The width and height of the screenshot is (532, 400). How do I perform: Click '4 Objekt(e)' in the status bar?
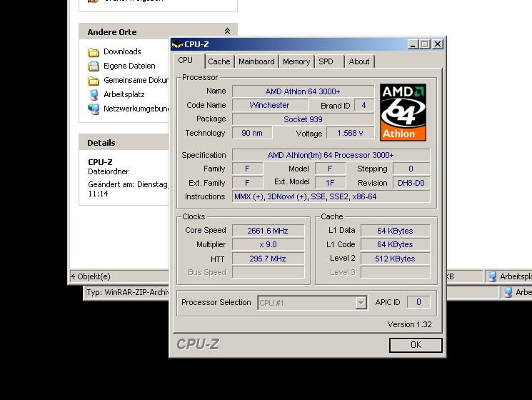tap(91, 276)
